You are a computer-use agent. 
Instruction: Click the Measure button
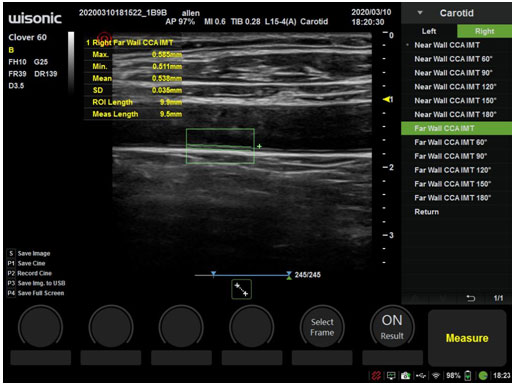click(x=467, y=338)
